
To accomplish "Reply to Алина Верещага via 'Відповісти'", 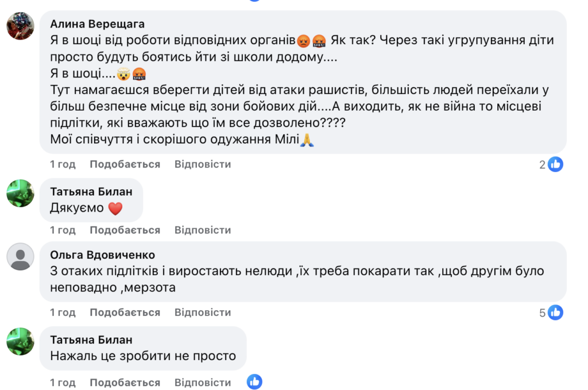I will [x=203, y=165].
